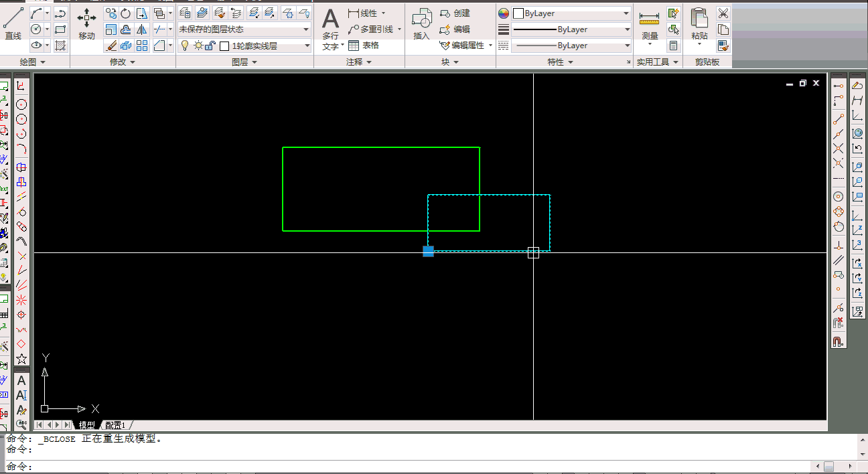
Task: Expand the 注释 panel title
Action: [359, 62]
